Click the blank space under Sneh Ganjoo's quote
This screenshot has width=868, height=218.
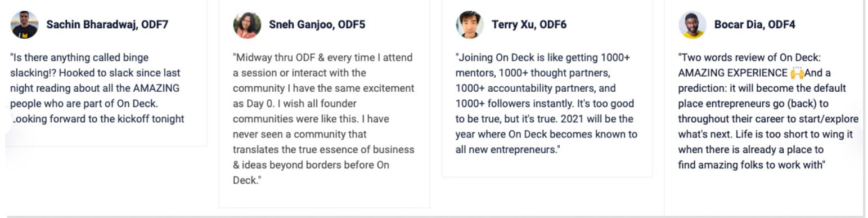[324, 197]
